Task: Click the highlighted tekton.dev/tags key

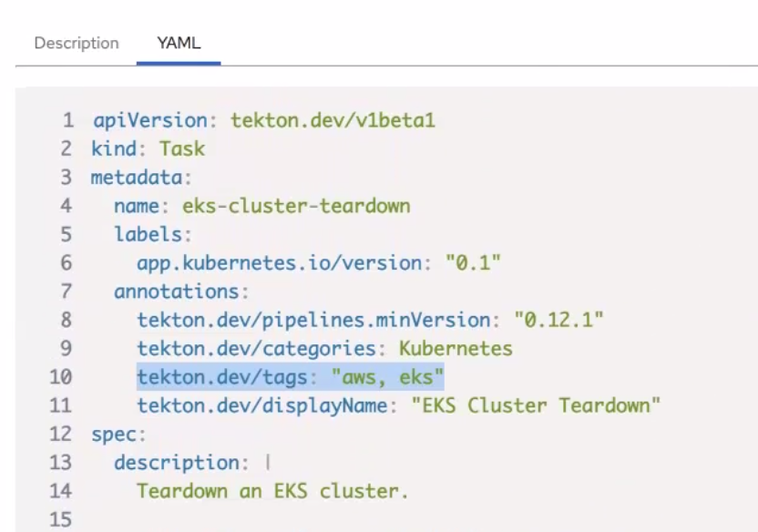Action: click(x=222, y=377)
